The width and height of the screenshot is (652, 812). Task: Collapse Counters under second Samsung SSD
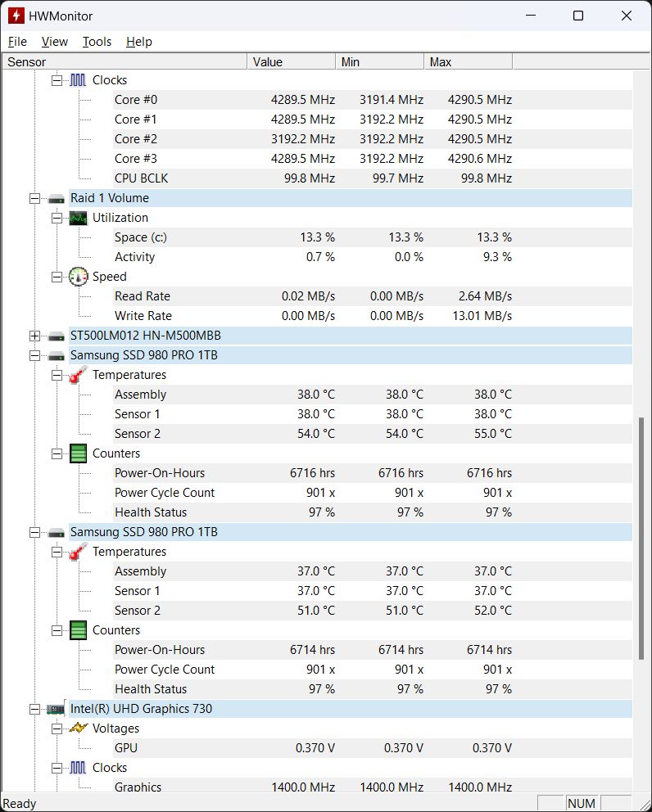57,631
